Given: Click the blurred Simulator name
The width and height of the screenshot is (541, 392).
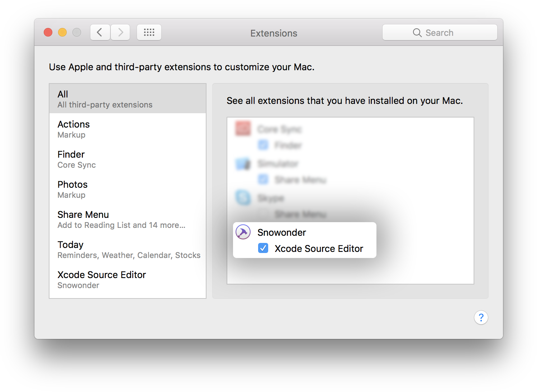Looking at the screenshot, I should tap(278, 164).
